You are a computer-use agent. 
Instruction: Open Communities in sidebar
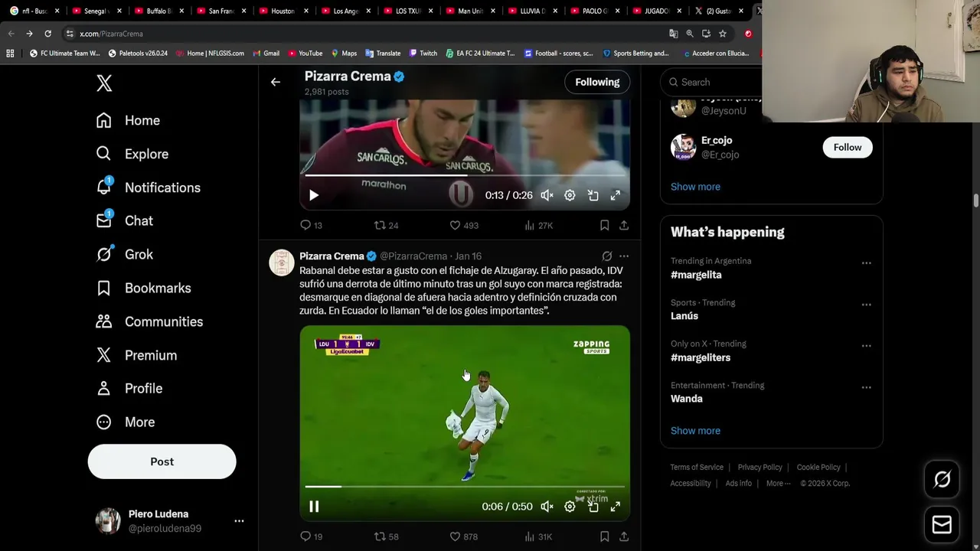click(x=149, y=321)
